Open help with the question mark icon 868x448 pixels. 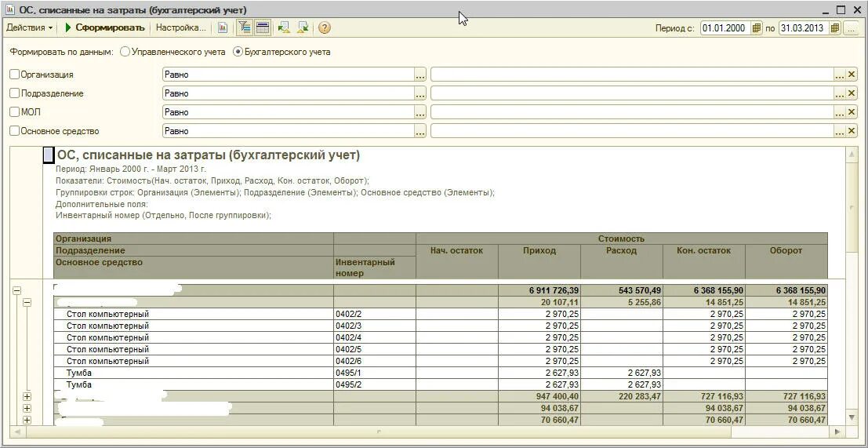[325, 27]
